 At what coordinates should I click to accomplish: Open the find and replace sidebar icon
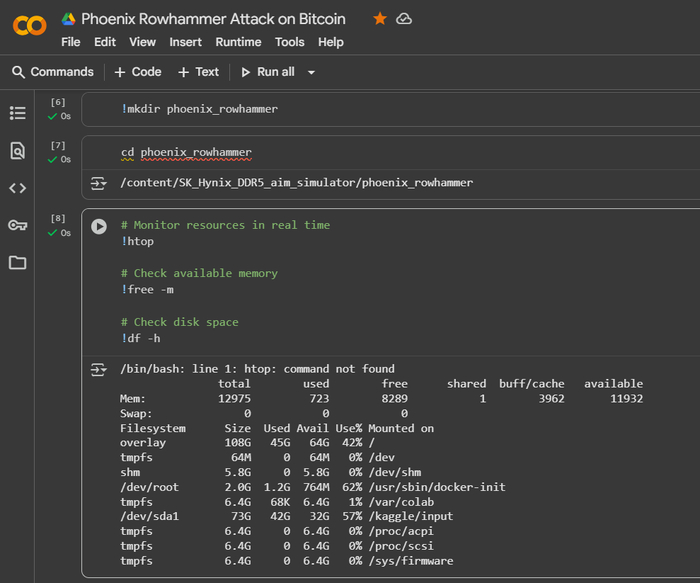(17, 151)
